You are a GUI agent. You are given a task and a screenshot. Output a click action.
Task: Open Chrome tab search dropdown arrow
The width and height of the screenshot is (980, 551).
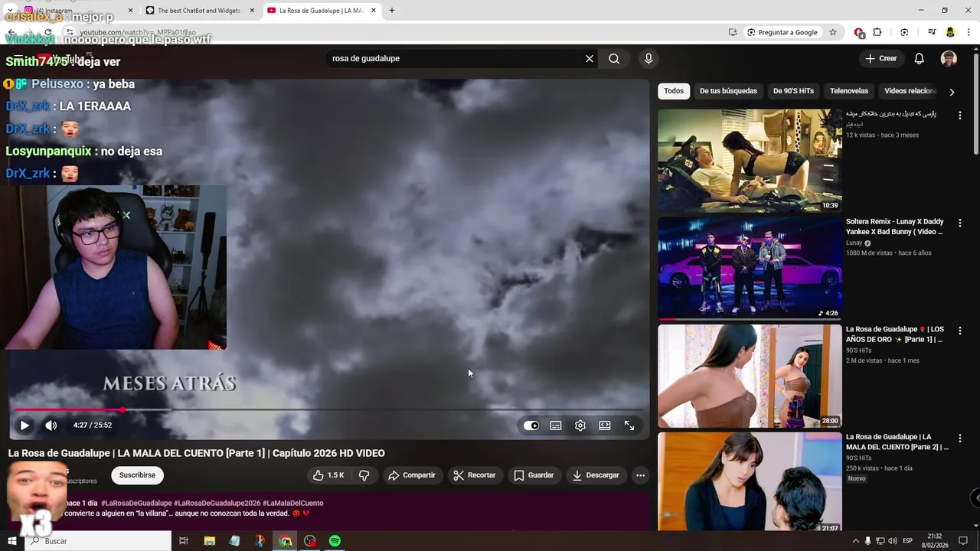point(9,11)
